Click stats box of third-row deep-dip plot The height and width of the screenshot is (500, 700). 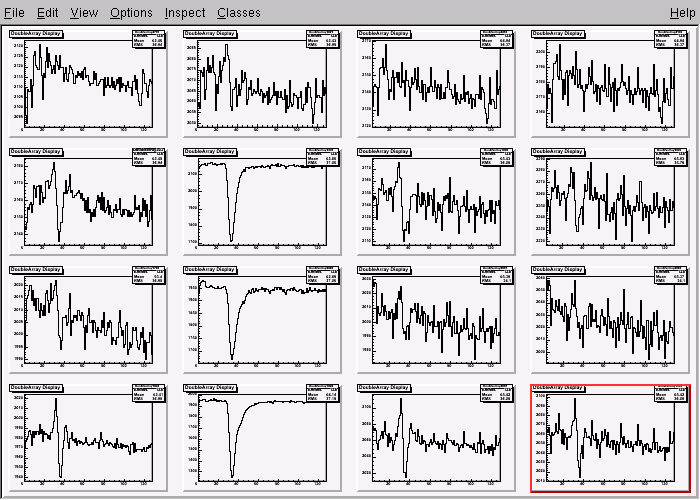[x=323, y=275]
